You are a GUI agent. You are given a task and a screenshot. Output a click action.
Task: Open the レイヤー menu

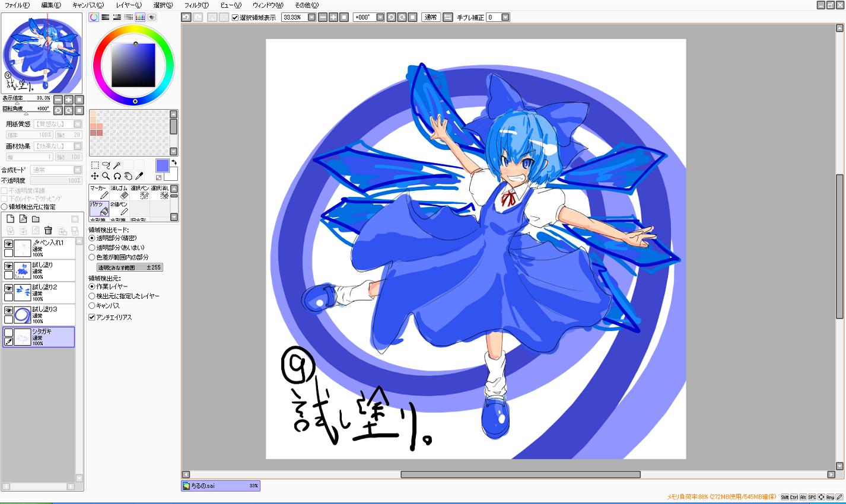click(129, 5)
